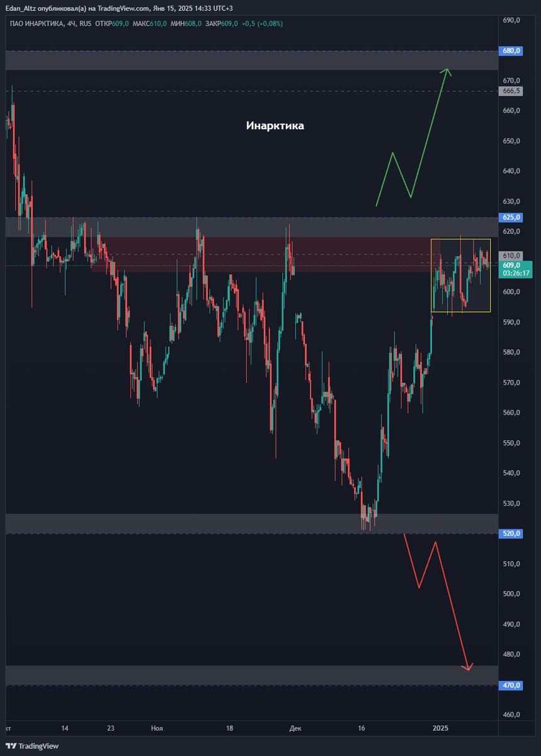The image size is (541, 756).
Task: Click the 690,0 price axis value
Action: click(x=511, y=20)
